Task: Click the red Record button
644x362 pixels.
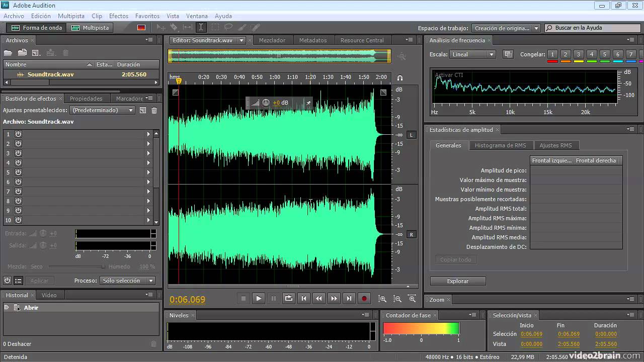Action: (364, 298)
